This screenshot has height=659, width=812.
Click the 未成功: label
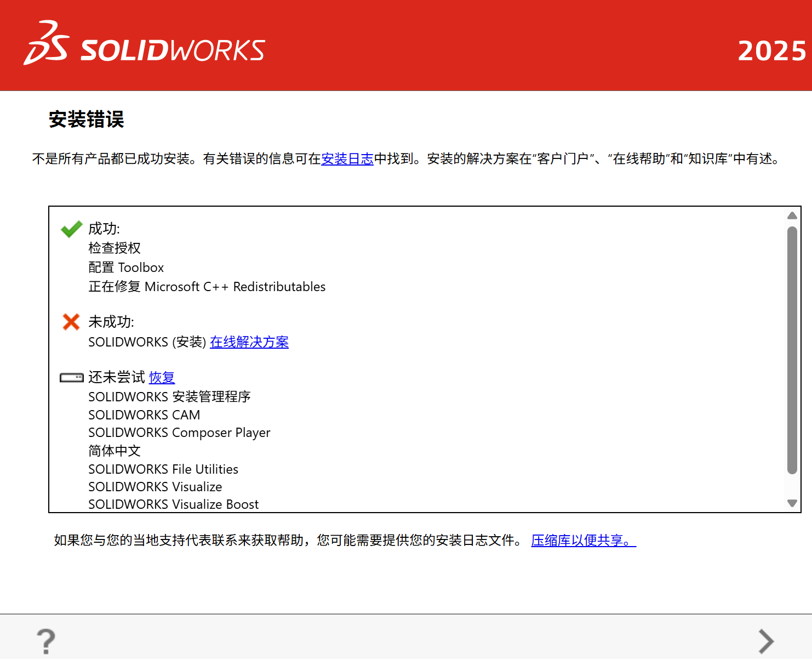111,322
